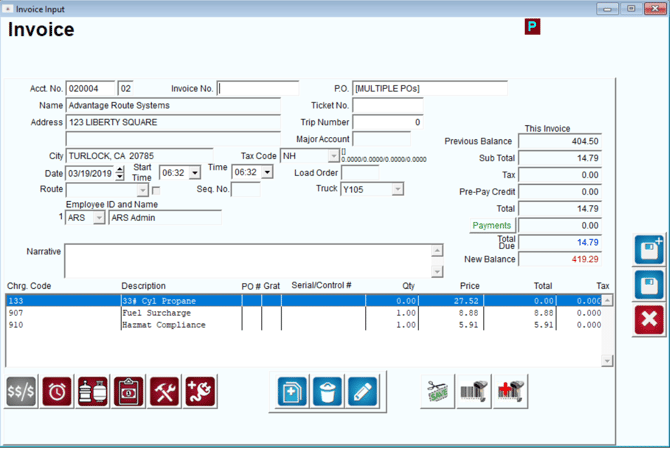670x449 pixels.
Task: Delete selected line with trash can icon
Action: [x=327, y=391]
